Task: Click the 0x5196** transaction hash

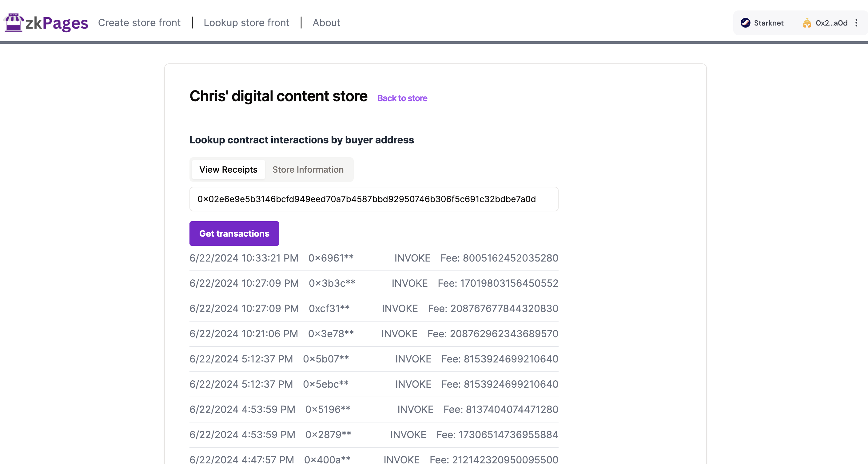Action: click(x=328, y=410)
